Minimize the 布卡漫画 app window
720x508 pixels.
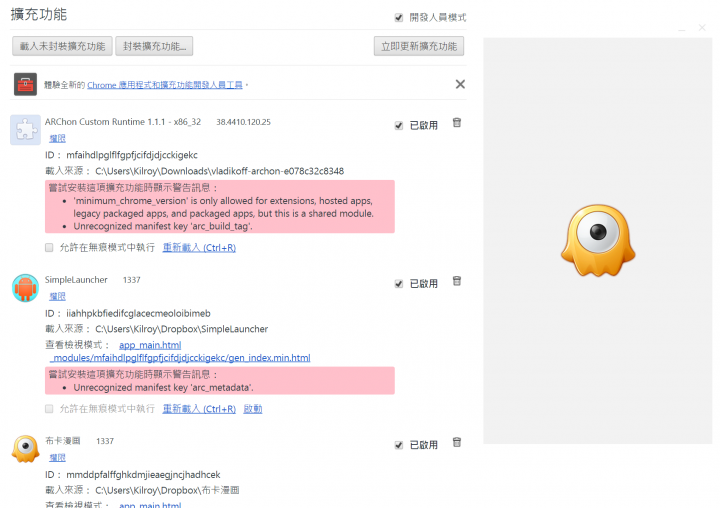point(682,28)
